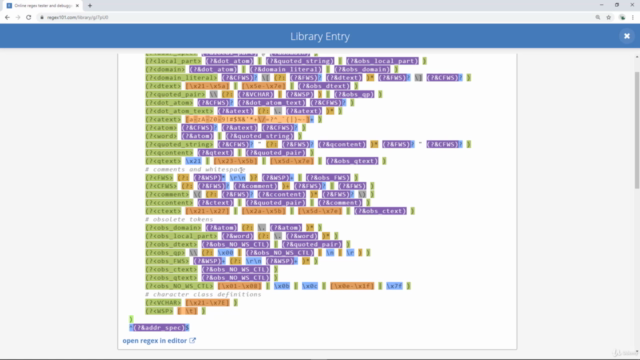640x360 pixels.
Task: Click the (?<quoted_string> group name
Action: [179, 144]
